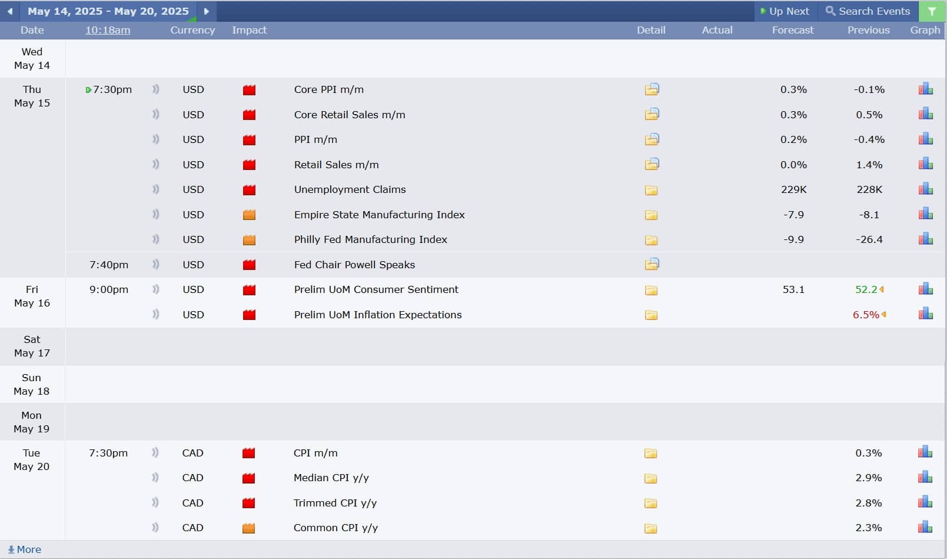
Task: Open the graph icon for Core PPI m/m
Action: (925, 89)
